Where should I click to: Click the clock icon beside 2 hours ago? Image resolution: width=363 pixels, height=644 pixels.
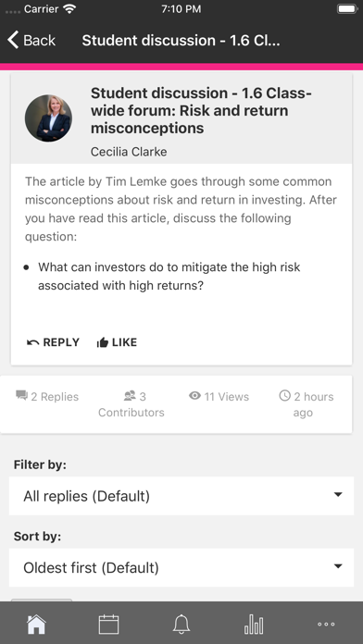point(284,396)
